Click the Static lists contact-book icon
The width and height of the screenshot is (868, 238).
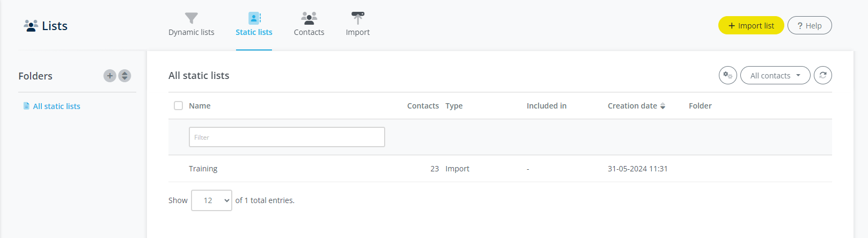tap(254, 18)
